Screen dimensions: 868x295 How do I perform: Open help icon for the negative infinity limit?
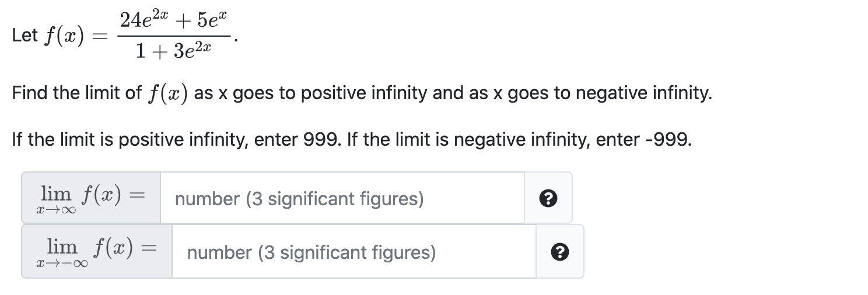[559, 252]
